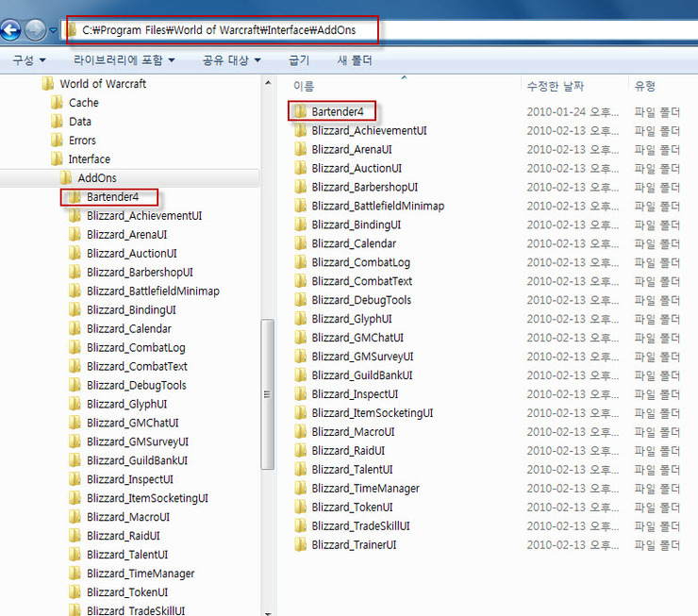Open the 라이브러리에 포함 menu
This screenshot has height=616, width=698.
125,60
